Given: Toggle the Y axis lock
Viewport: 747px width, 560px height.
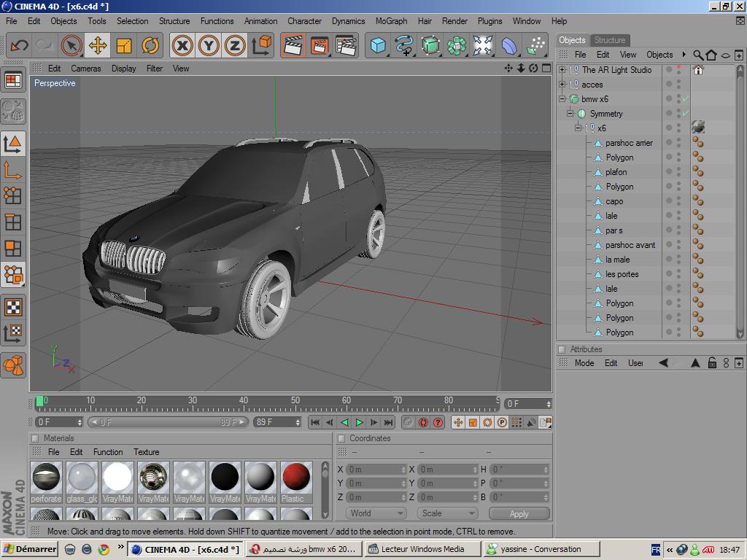Looking at the screenshot, I should (209, 46).
